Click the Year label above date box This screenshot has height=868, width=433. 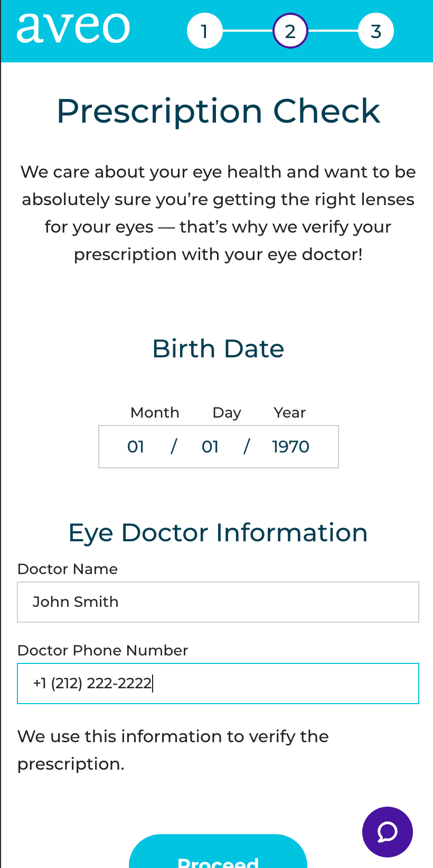[x=290, y=412]
